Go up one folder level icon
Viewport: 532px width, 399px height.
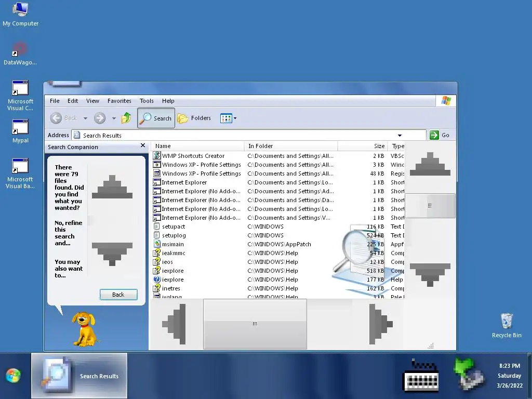pyautogui.click(x=126, y=118)
